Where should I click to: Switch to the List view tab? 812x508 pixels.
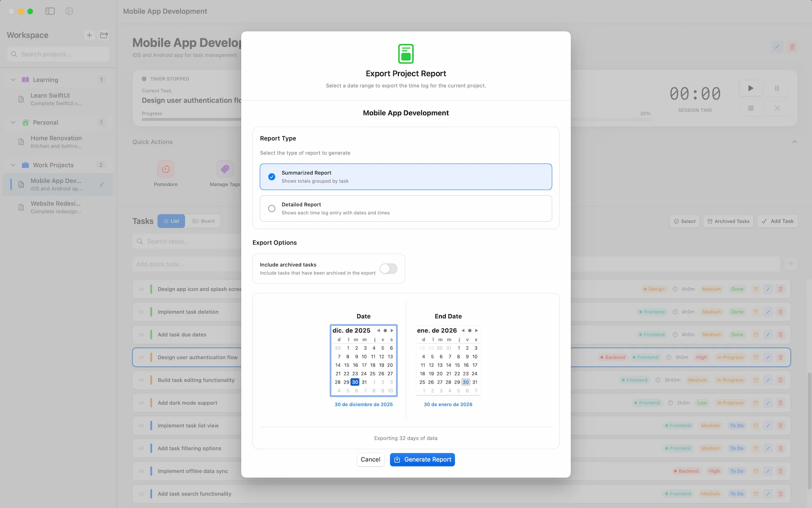click(171, 221)
